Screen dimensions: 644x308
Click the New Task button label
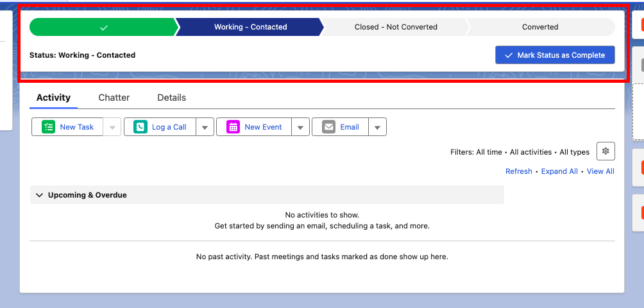(x=77, y=127)
